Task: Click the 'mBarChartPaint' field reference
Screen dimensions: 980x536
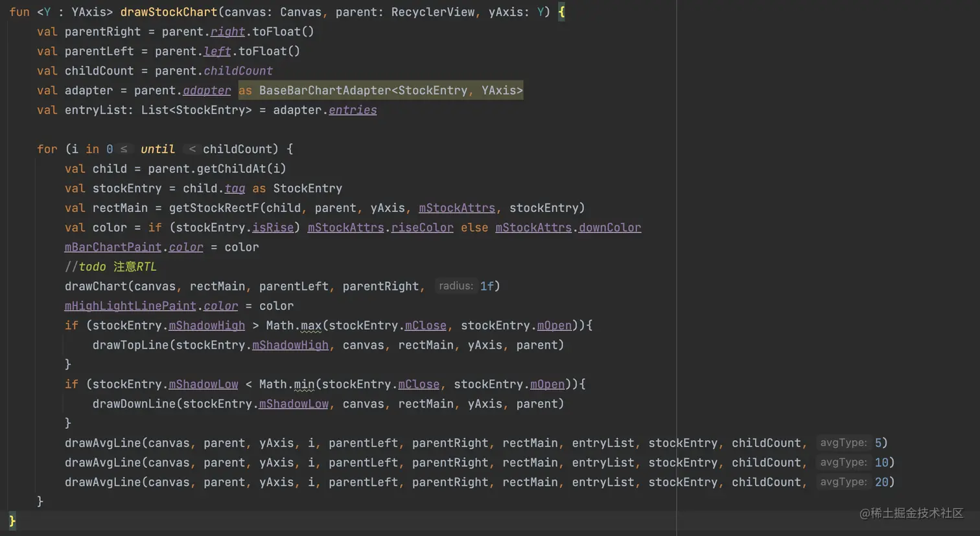Action: pyautogui.click(x=113, y=247)
